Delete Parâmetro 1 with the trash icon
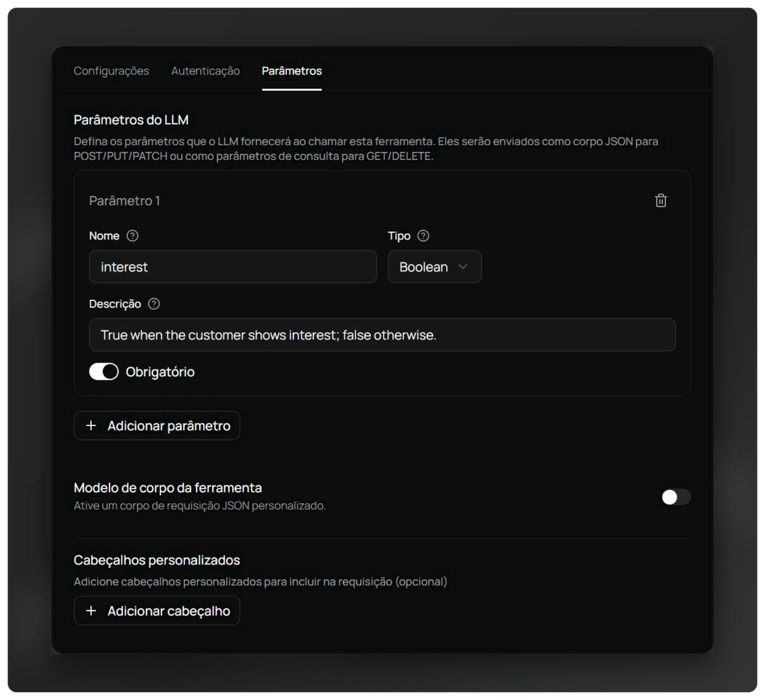Viewport: 765px width, 700px height. click(x=661, y=201)
